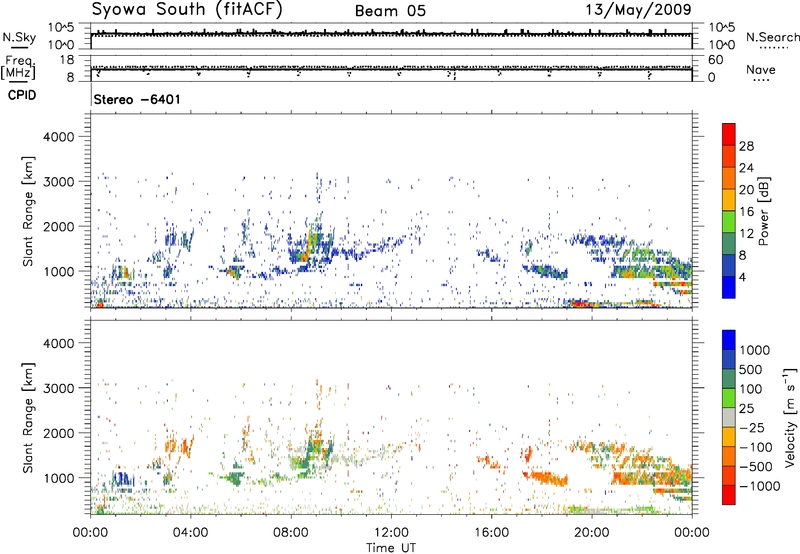The width and height of the screenshot is (800, 554).
Task: Click the power colorbar value '16'
Action: click(746, 212)
